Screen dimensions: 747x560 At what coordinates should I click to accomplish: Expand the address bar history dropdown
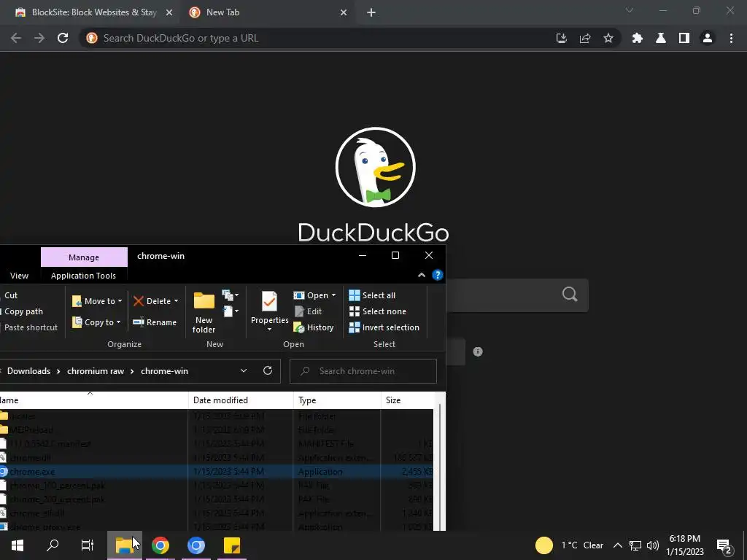pos(244,370)
